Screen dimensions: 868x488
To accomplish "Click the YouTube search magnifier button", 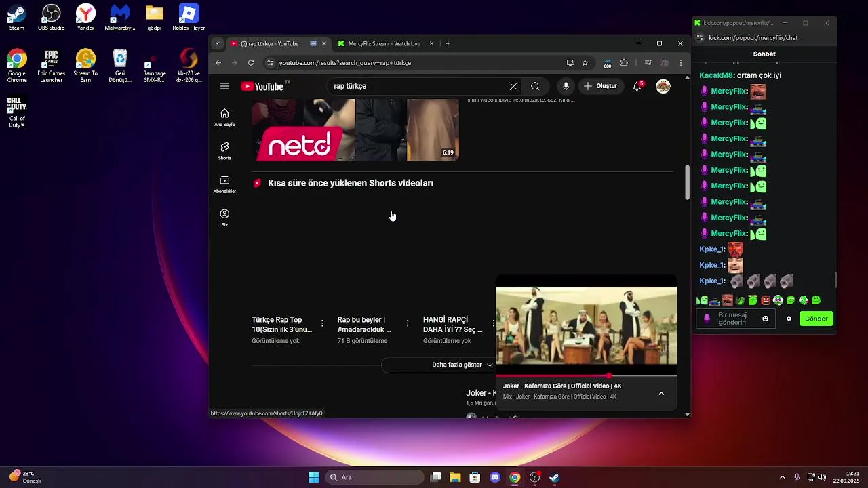I will [535, 86].
